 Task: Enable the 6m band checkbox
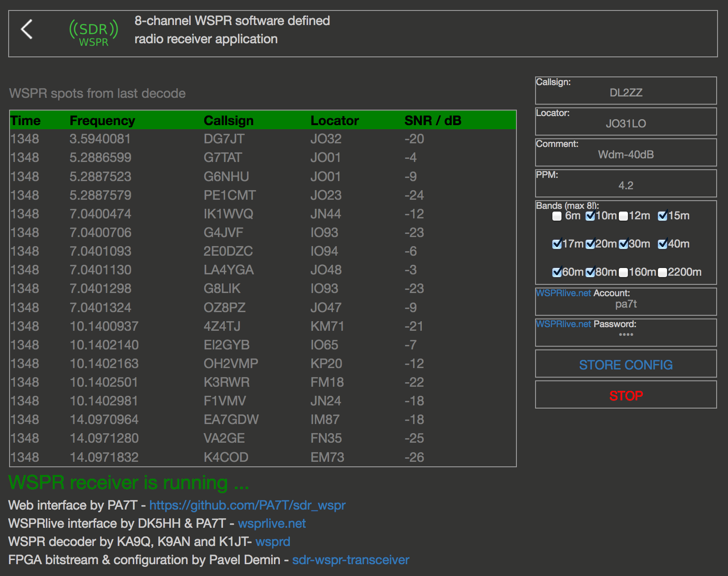click(557, 216)
